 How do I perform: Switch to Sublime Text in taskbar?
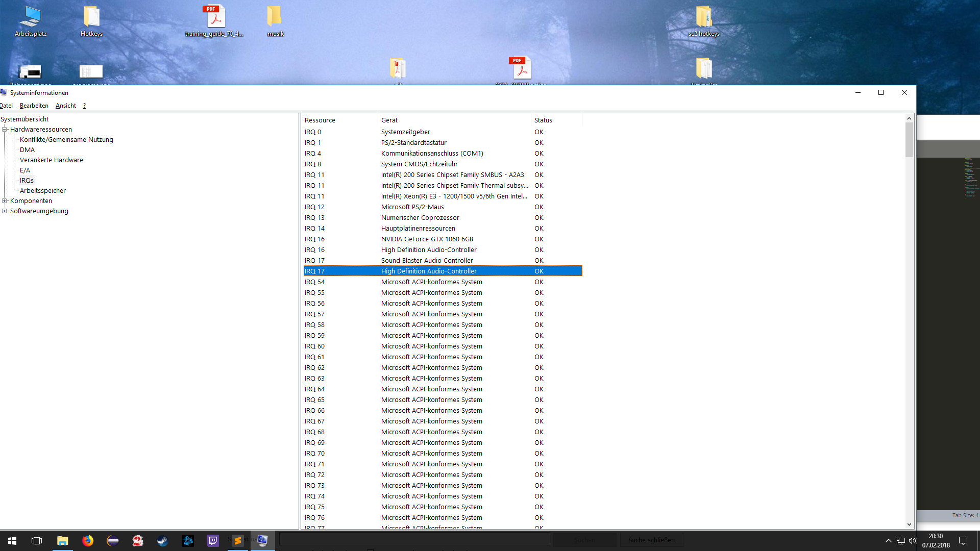[237, 541]
